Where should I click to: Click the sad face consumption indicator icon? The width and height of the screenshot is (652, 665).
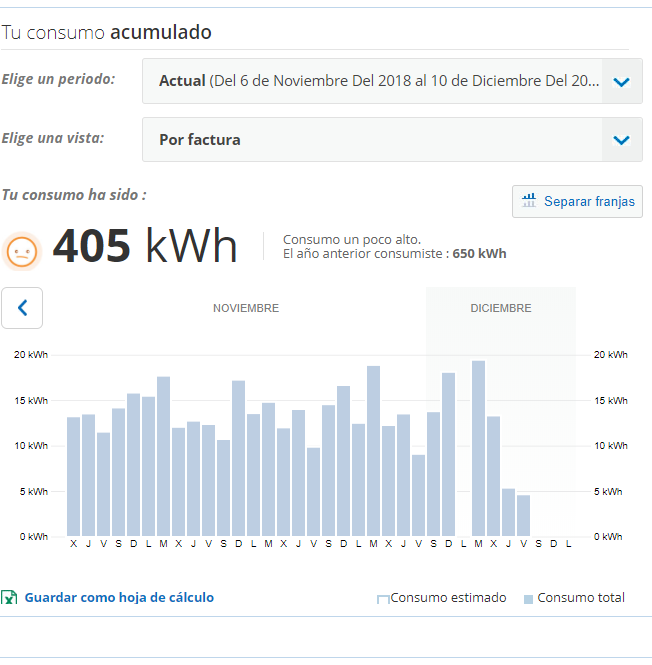[x=22, y=250]
